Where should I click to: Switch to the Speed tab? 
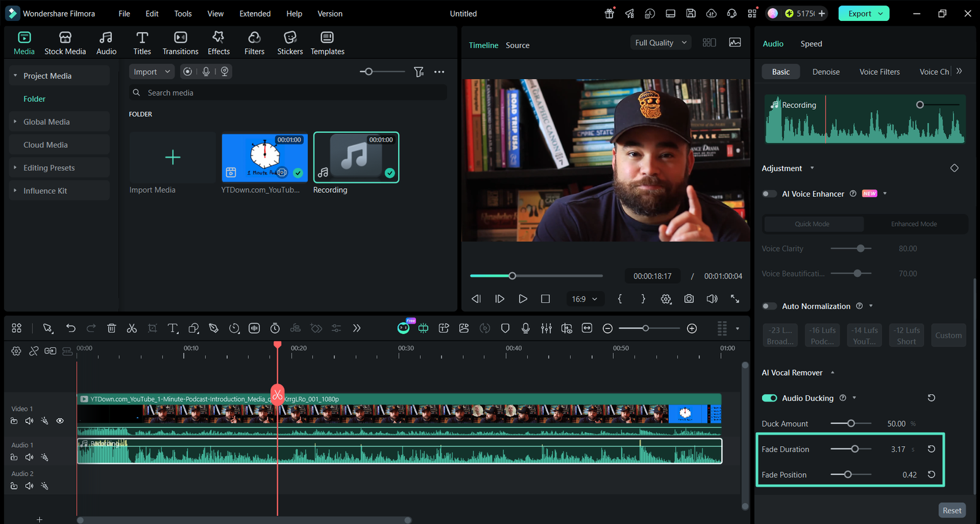click(811, 44)
